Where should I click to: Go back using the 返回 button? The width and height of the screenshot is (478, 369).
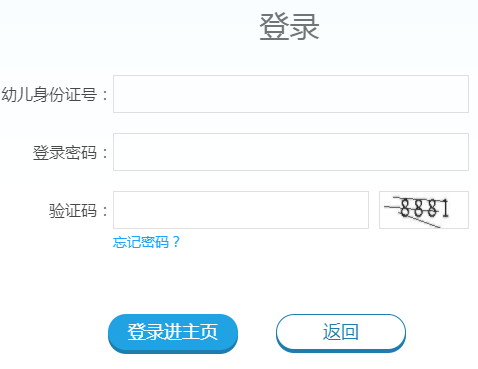coord(341,333)
